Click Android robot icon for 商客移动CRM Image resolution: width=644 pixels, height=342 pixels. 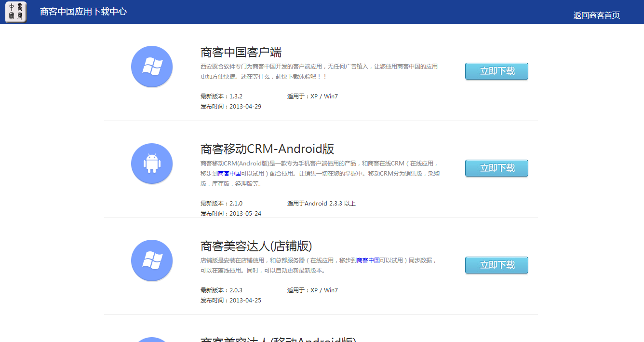[x=152, y=164]
